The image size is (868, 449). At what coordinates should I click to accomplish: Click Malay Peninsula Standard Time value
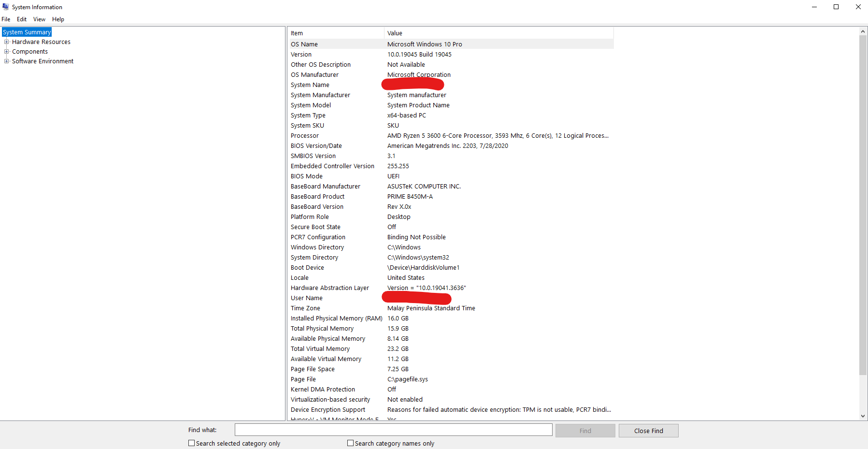(431, 308)
